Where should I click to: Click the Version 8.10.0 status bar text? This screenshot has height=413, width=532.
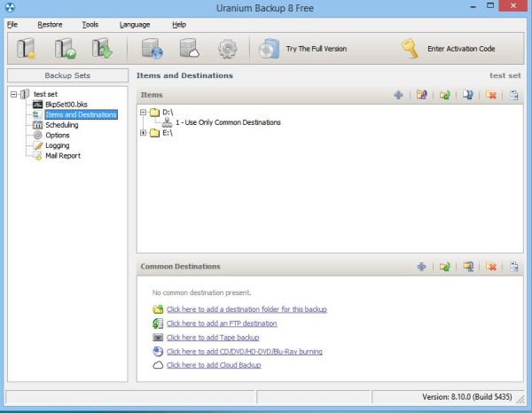tap(467, 397)
